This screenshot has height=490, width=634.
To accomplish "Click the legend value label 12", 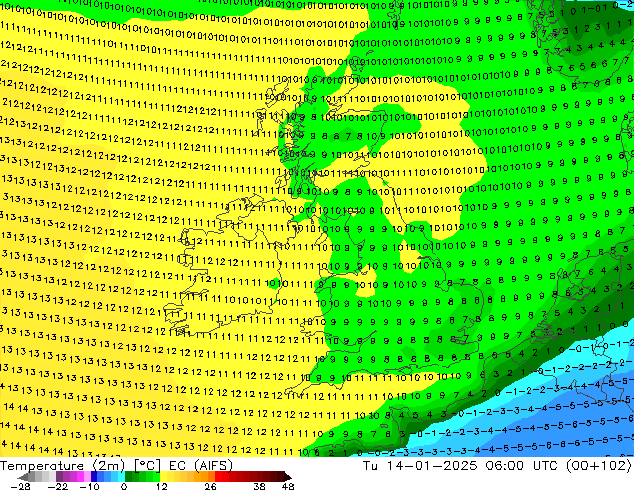I will [x=162, y=486].
